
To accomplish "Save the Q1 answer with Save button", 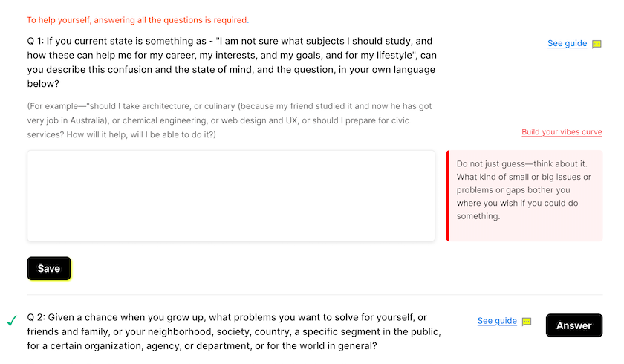I will tap(49, 268).
